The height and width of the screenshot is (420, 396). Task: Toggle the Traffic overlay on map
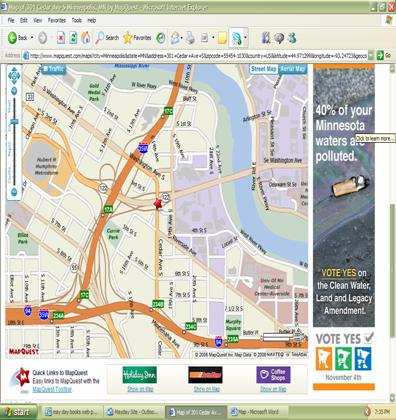coord(54,69)
